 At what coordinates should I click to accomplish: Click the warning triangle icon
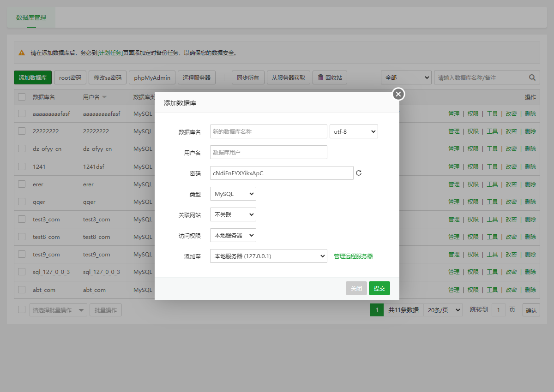coord(22,53)
